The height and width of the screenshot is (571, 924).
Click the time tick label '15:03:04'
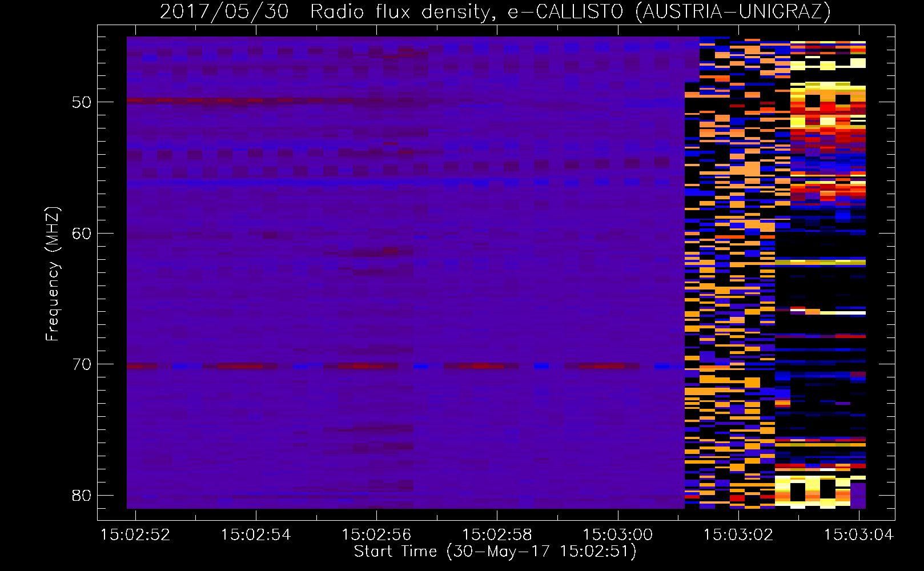click(x=858, y=535)
